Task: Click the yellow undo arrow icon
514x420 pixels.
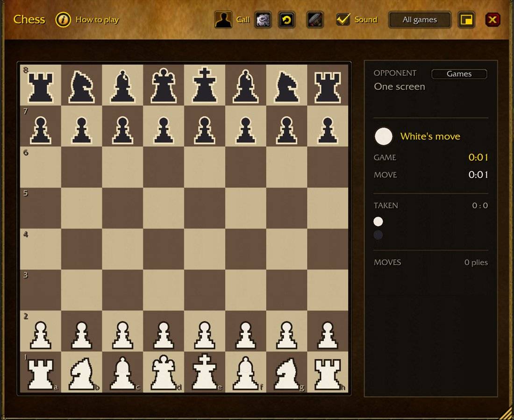Action: pos(286,20)
